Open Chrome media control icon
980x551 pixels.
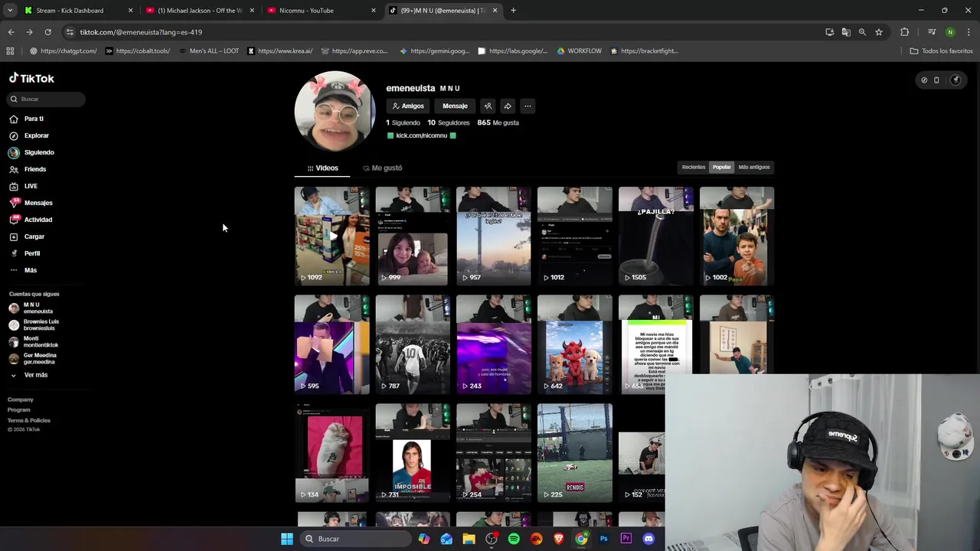point(932,32)
